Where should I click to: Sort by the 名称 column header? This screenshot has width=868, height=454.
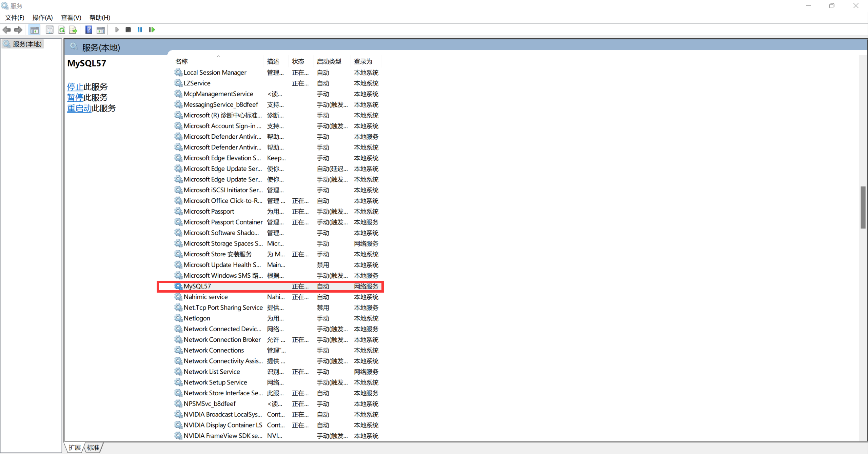pyautogui.click(x=219, y=61)
